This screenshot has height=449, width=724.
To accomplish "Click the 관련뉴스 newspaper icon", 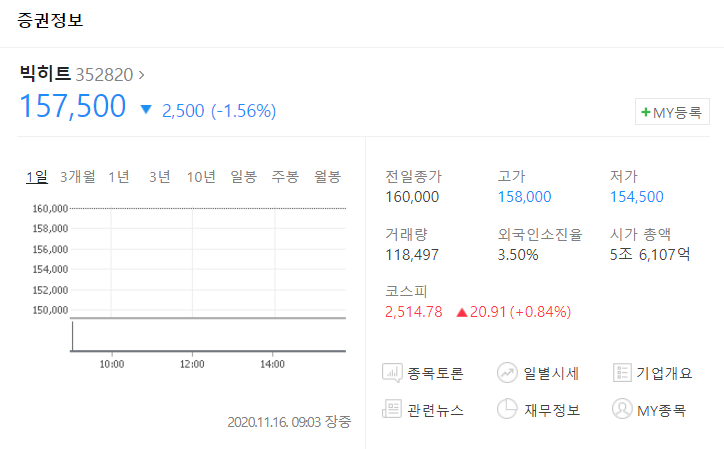I will [392, 409].
